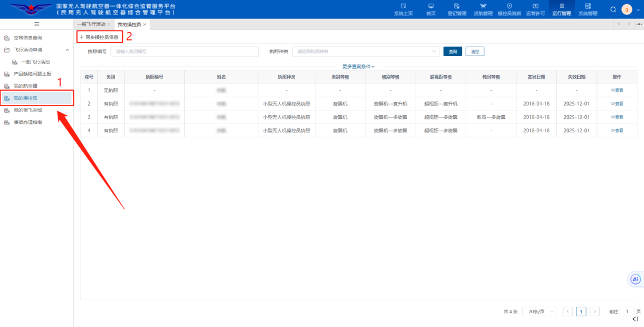Open the 执照种类 license type dropdown
Viewport: 644px width, 327px height.
[x=366, y=52]
